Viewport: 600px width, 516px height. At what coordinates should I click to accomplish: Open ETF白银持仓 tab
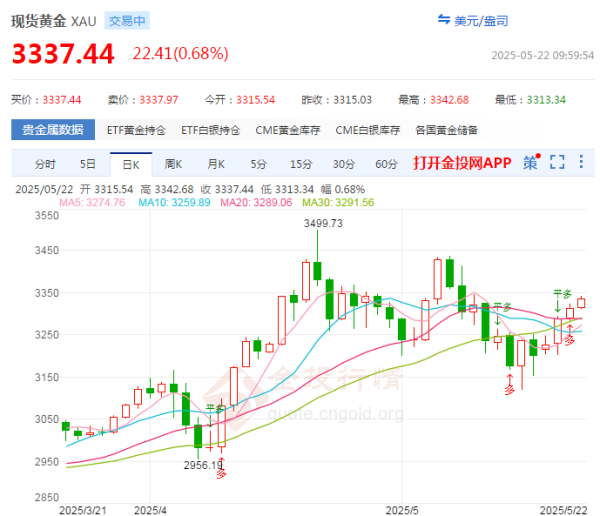pyautogui.click(x=210, y=130)
